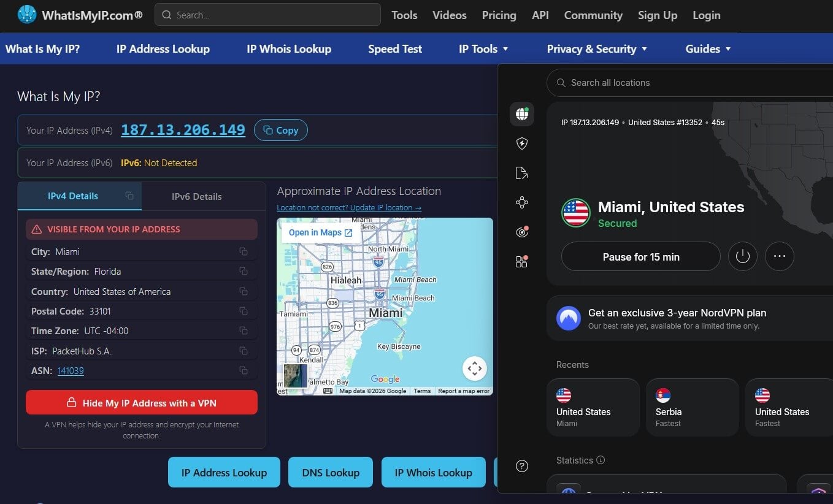Click Hide My IP Address with a VPN
The height and width of the screenshot is (504, 833).
142,403
